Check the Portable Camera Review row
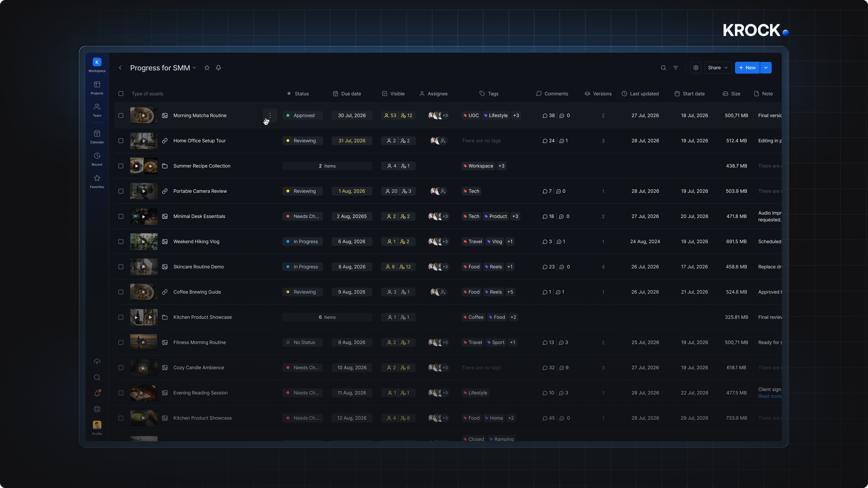 [x=121, y=191]
